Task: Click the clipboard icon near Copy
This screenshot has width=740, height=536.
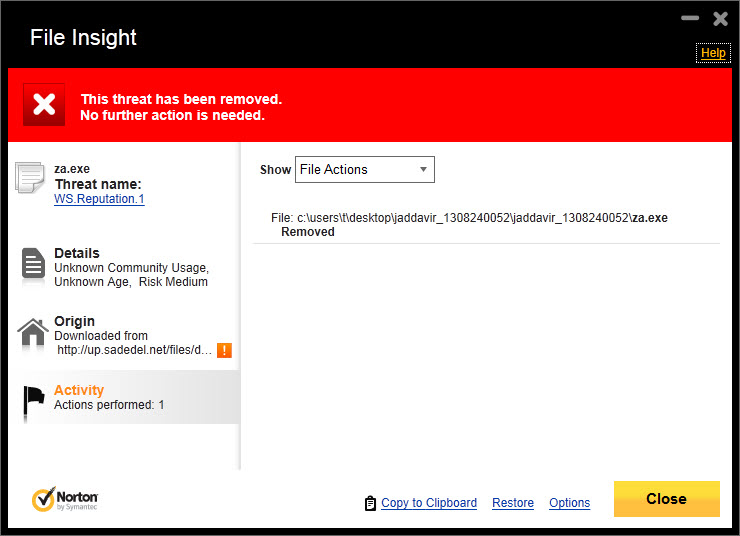Action: pos(370,503)
